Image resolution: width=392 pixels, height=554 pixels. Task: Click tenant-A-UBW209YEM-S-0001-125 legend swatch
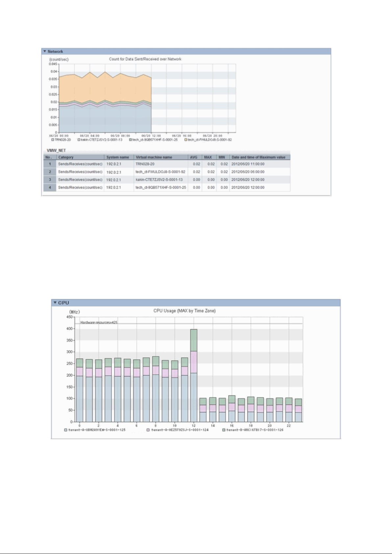[66, 430]
